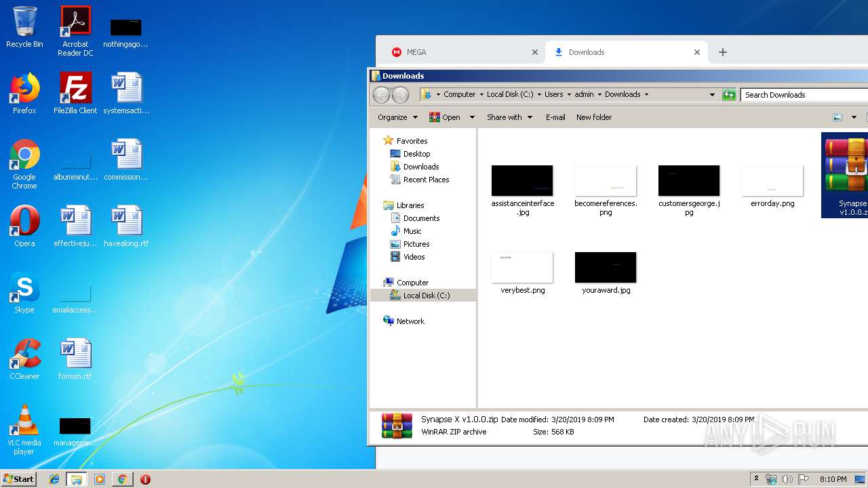868x488 pixels.
Task: Launch CCleaner desktop shortcut
Action: click(x=24, y=359)
